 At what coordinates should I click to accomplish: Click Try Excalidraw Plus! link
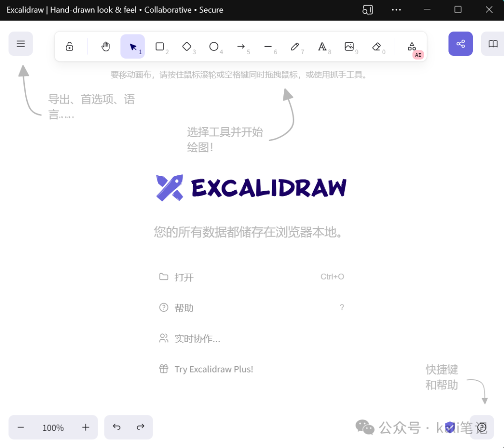tap(252, 369)
